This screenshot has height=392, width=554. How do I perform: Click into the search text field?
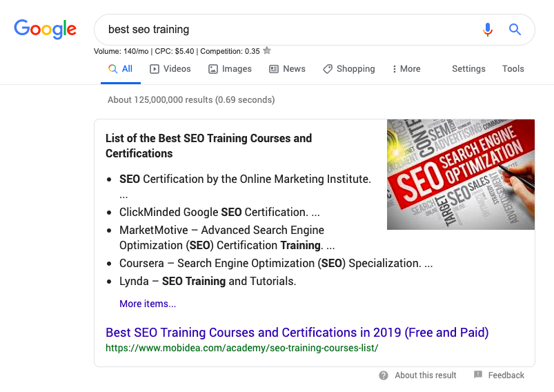click(x=290, y=30)
